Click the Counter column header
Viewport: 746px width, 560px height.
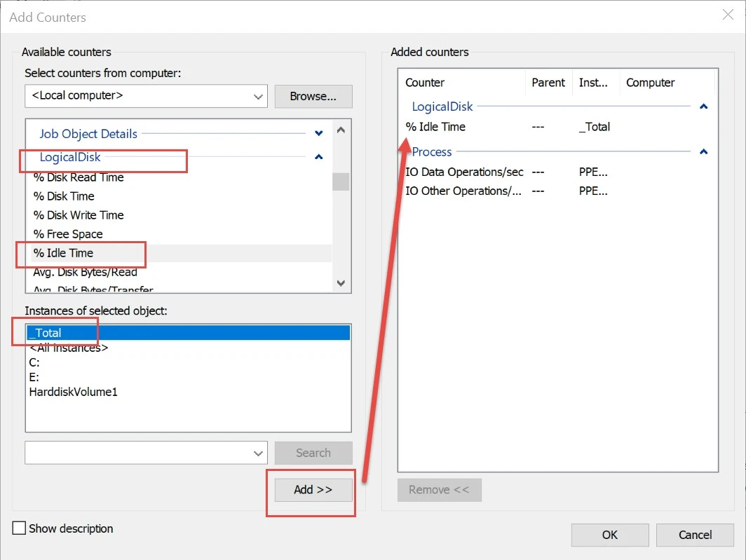pyautogui.click(x=425, y=83)
